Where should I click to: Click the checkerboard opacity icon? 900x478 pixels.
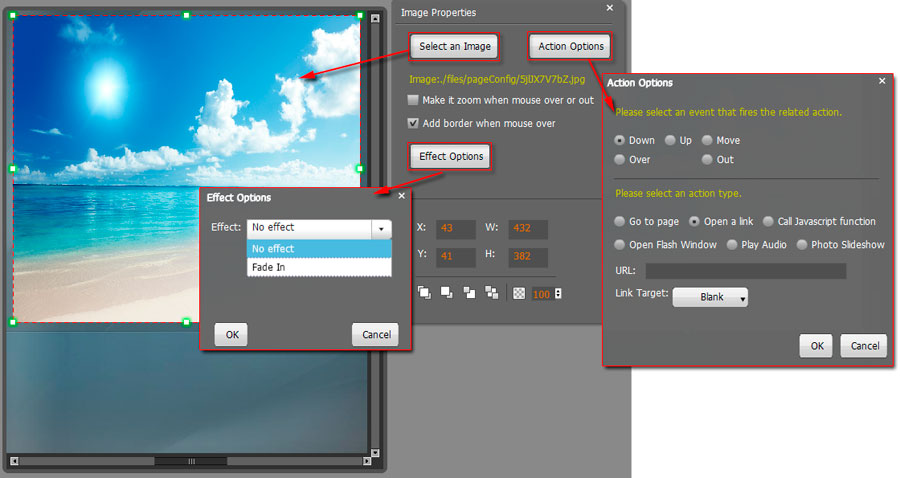[519, 293]
